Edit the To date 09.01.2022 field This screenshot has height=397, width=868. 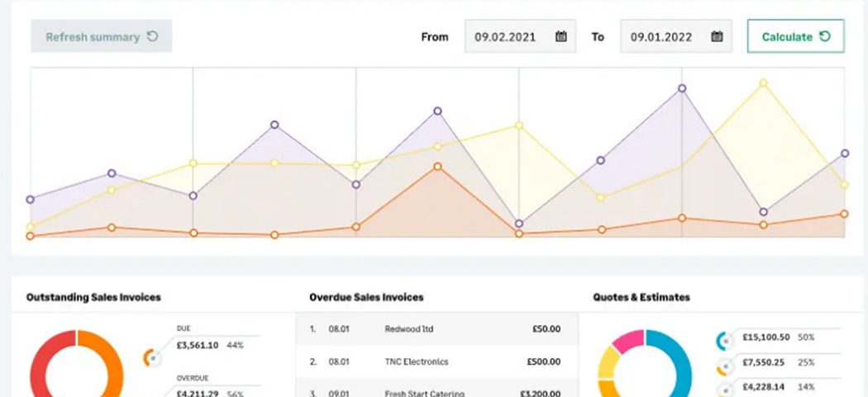pos(676,36)
